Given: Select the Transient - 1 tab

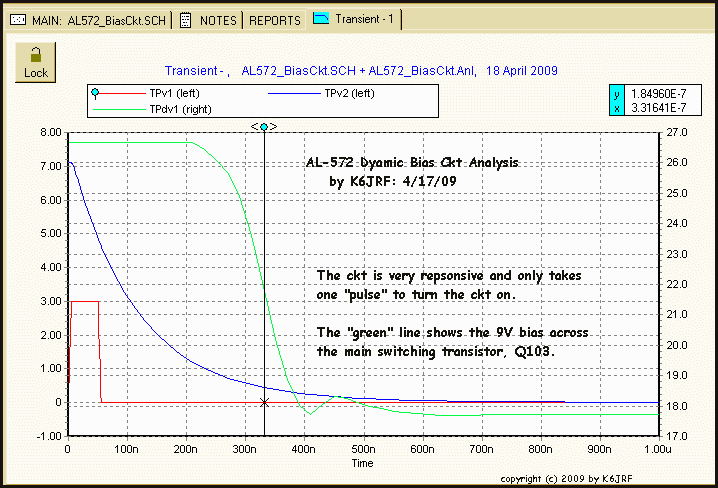Looking at the screenshot, I should point(354,19).
